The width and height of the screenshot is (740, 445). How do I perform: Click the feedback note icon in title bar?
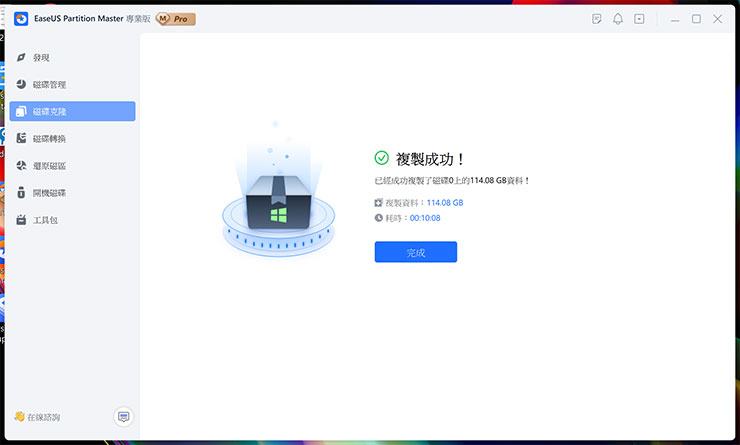pos(597,19)
